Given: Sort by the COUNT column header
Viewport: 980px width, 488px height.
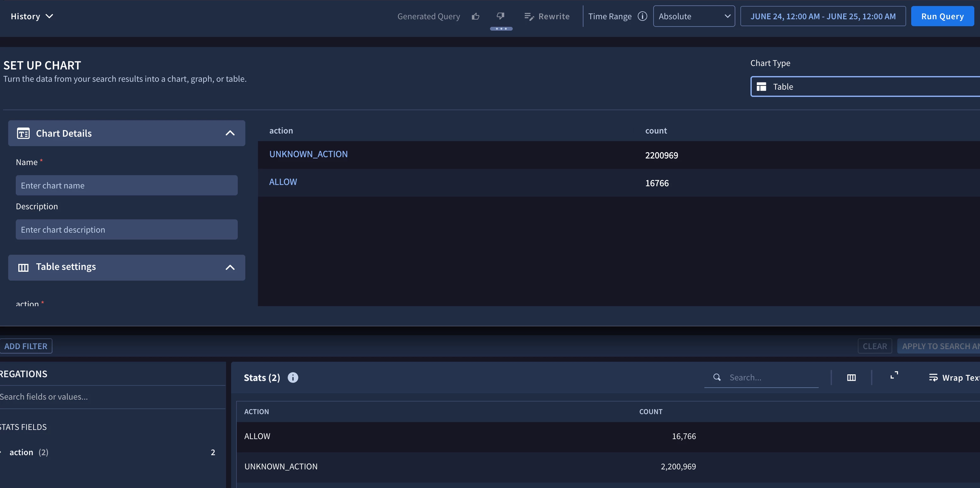Looking at the screenshot, I should pos(650,412).
